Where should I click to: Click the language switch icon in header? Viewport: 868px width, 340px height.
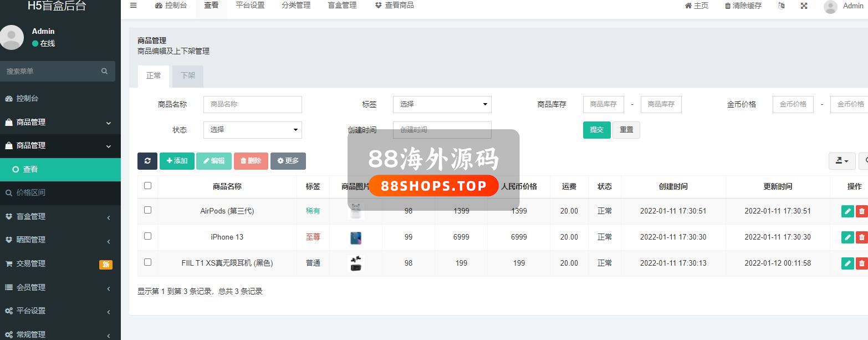(782, 6)
